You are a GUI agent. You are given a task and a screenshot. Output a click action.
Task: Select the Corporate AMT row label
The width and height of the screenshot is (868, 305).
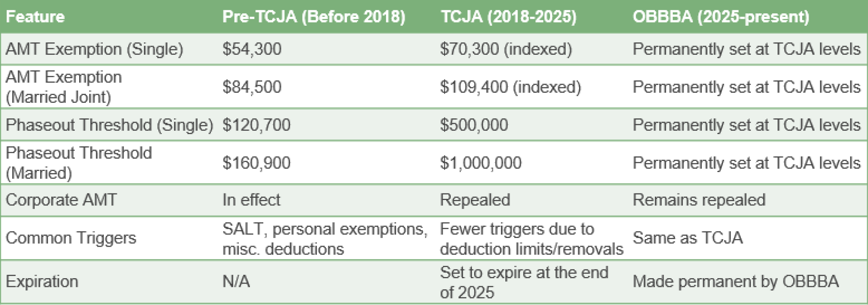click(61, 200)
